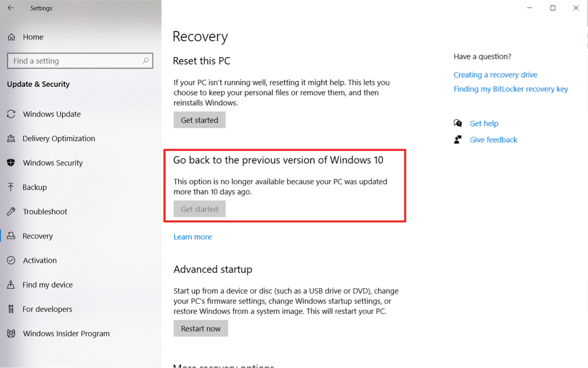The width and height of the screenshot is (588, 368).
Task: Select Recovery in the sidebar
Action: 38,236
